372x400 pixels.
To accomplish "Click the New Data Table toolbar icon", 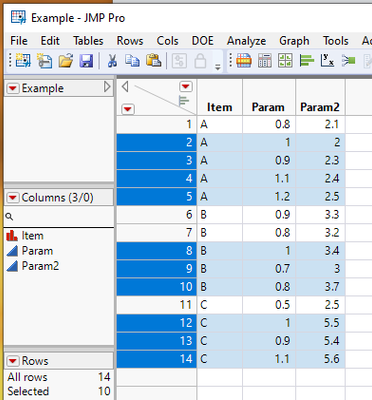I will (23, 61).
